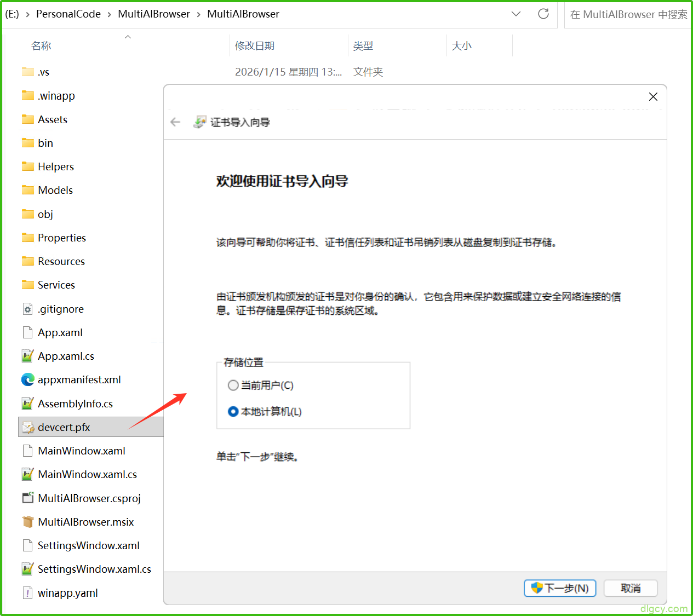Open the address bar dropdown arrow

[516, 14]
